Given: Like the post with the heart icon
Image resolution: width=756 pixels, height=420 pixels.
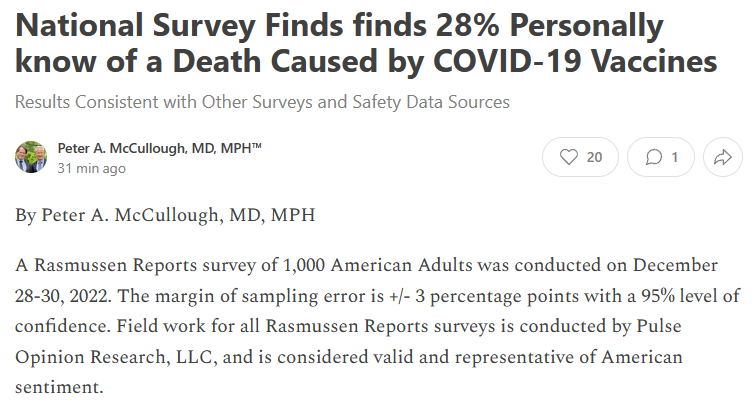Looking at the screenshot, I should pyautogui.click(x=569, y=157).
